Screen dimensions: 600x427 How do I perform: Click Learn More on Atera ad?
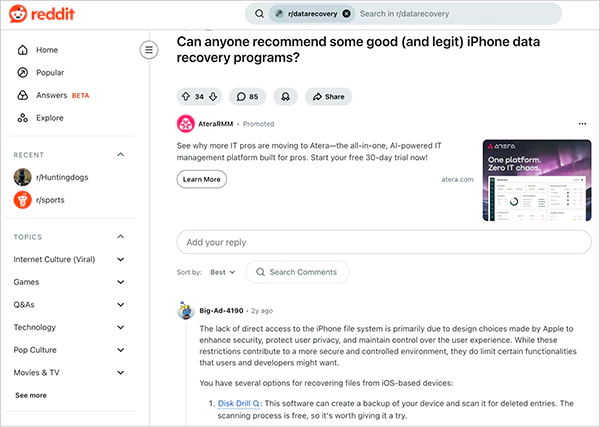[x=202, y=179]
